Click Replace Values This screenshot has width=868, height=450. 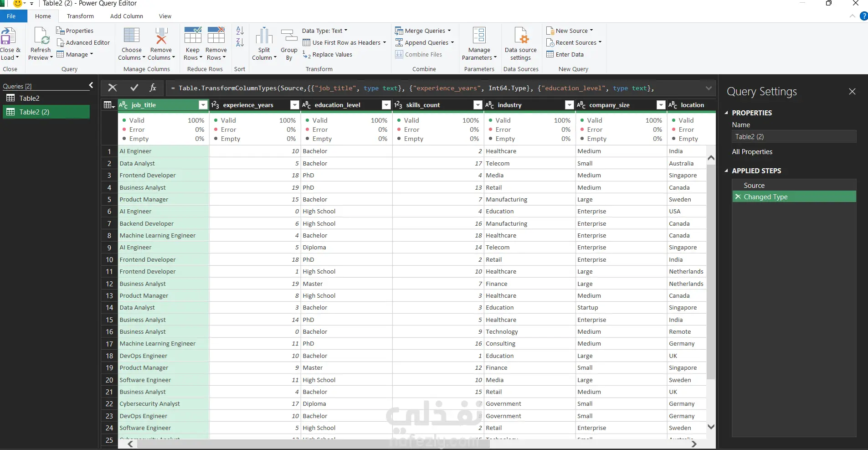(x=328, y=54)
